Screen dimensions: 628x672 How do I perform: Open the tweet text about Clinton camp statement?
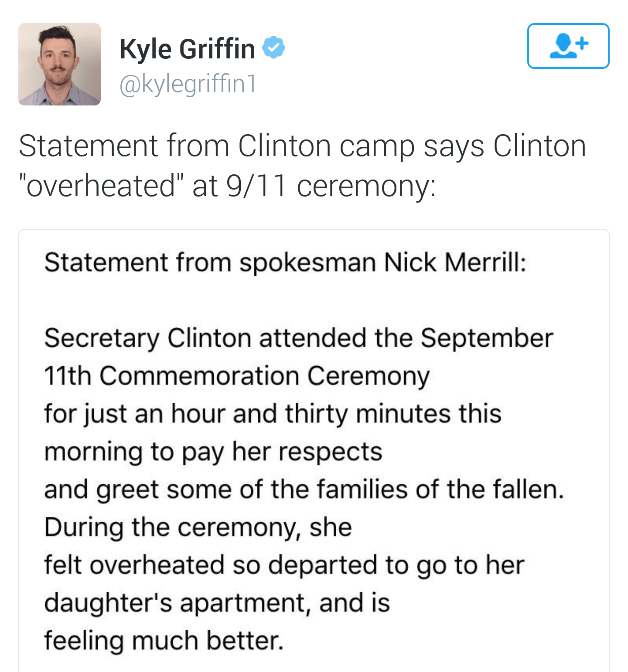(x=302, y=166)
